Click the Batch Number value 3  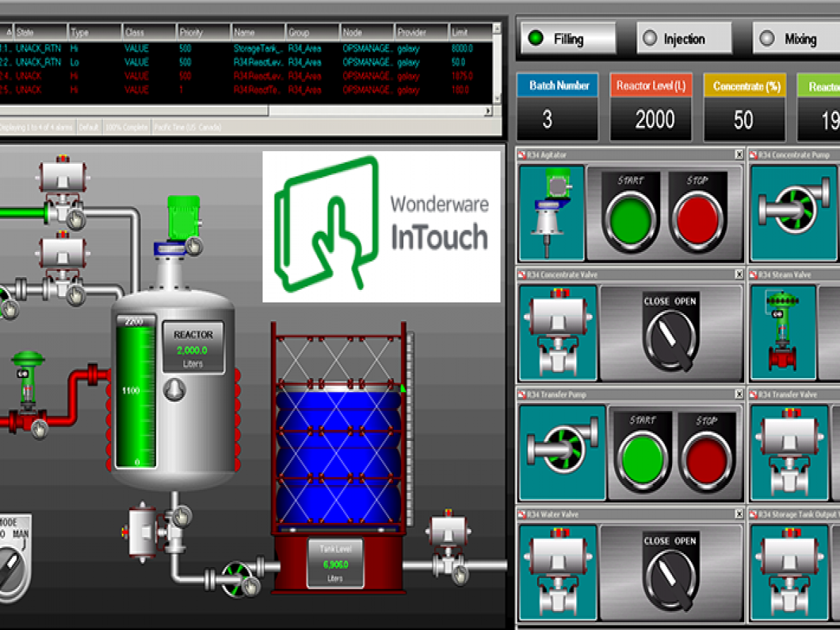(547, 120)
